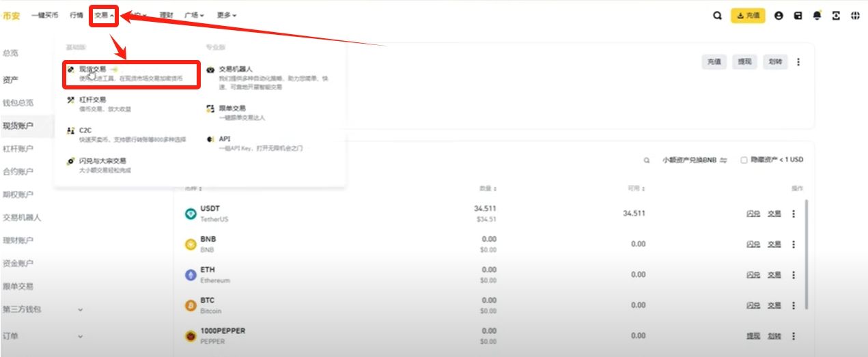
Task: Open the more options dots in ETH row
Action: 794,274
